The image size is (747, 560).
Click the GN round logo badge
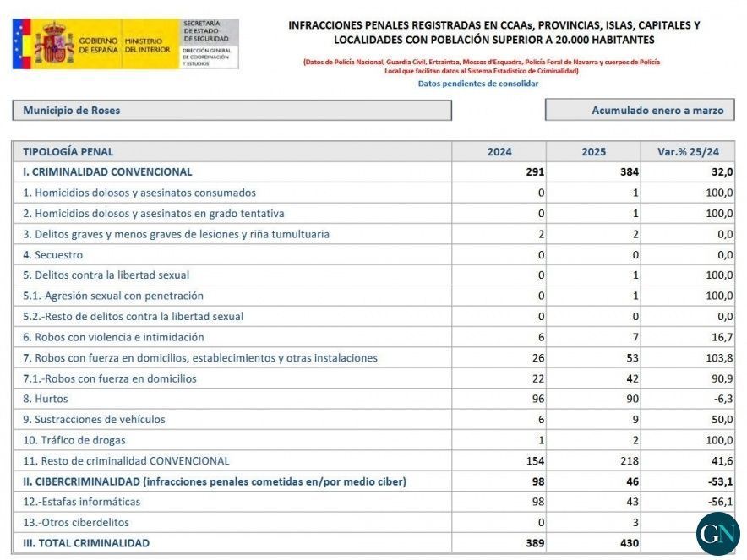[717, 534]
